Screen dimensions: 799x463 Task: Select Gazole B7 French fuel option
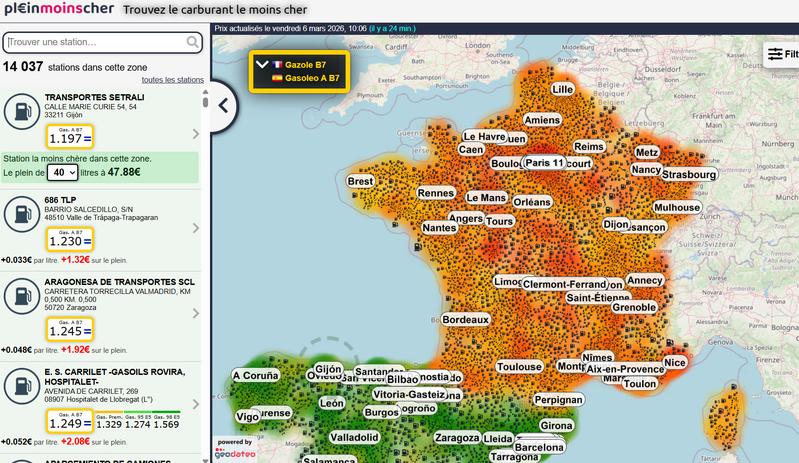tap(305, 65)
